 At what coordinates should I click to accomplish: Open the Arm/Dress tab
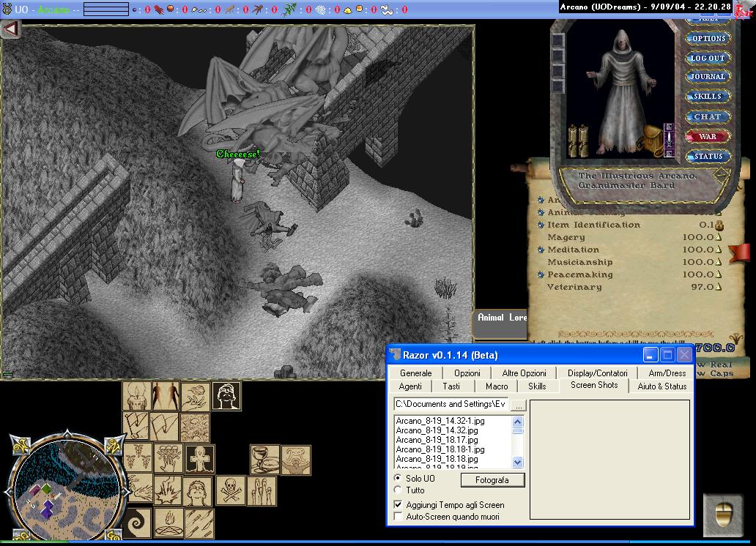point(667,373)
